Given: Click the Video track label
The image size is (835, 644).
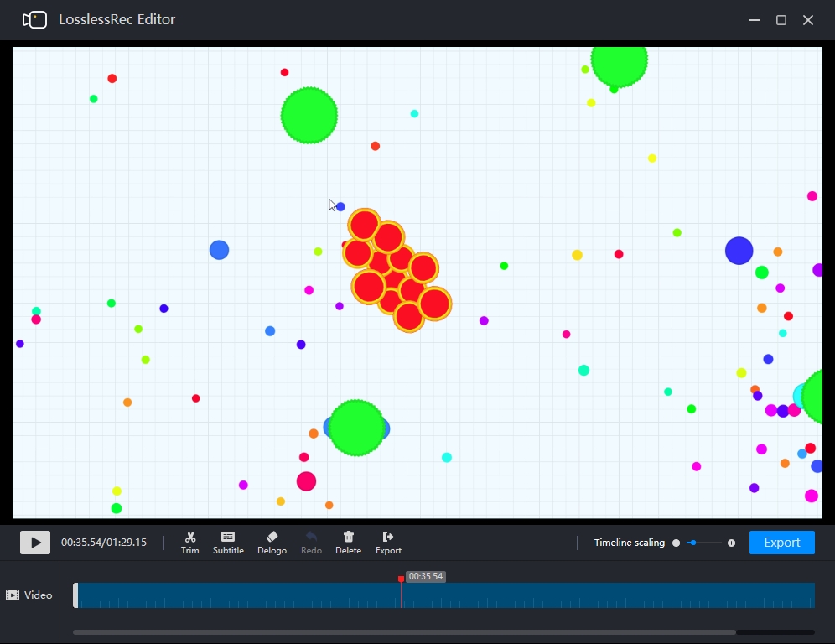Looking at the screenshot, I should click(39, 595).
